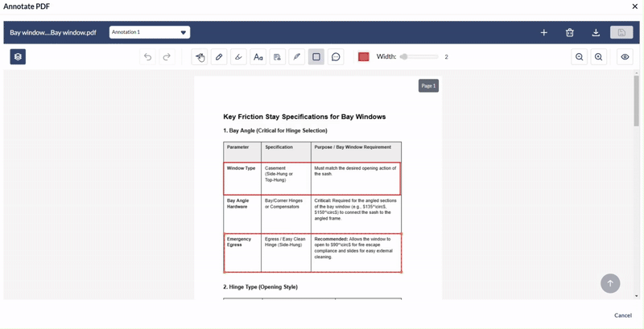644x329 pixels.
Task: Click the Cancel link
Action: point(622,315)
